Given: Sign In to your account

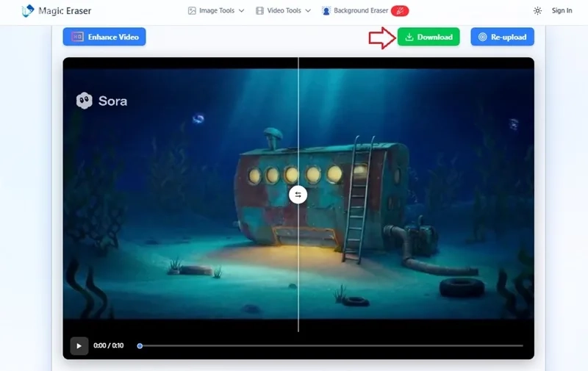Looking at the screenshot, I should (x=562, y=11).
